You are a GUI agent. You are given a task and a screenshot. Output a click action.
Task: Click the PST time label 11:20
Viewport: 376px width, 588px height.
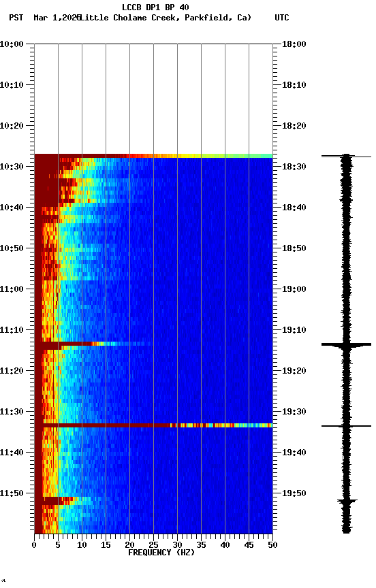pyautogui.click(x=12, y=371)
